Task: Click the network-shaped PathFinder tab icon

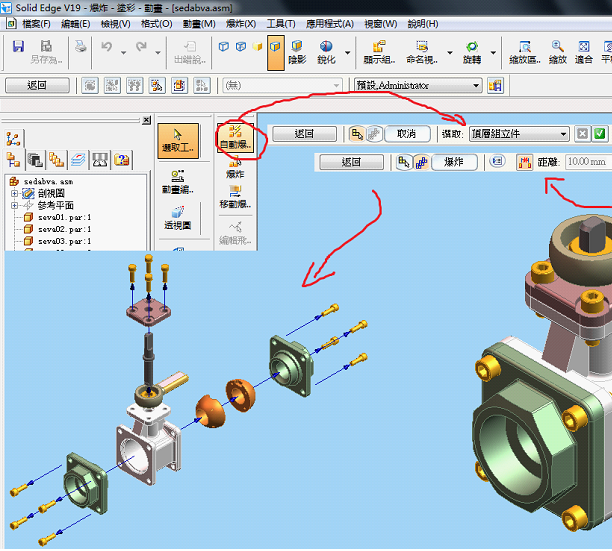Action: (13, 139)
